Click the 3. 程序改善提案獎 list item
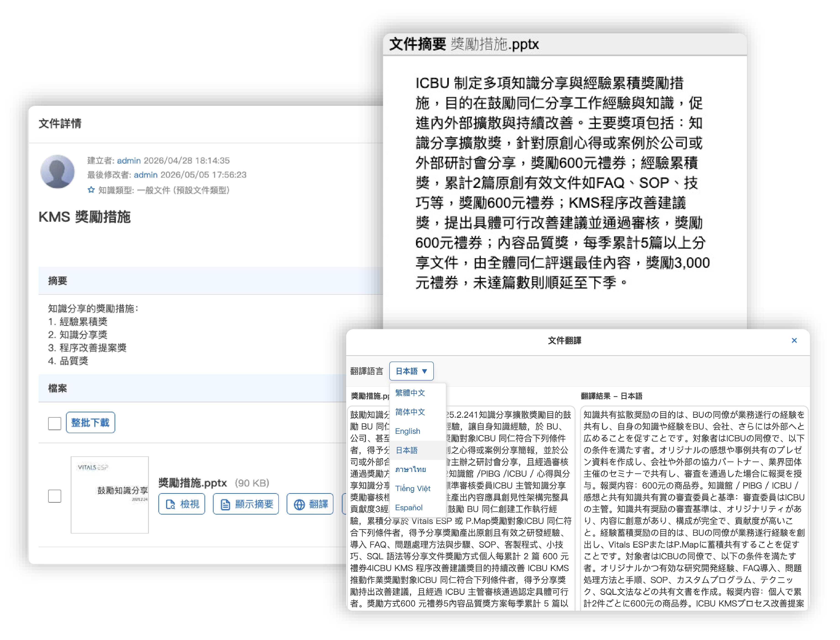The width and height of the screenshot is (840, 640). (x=87, y=347)
